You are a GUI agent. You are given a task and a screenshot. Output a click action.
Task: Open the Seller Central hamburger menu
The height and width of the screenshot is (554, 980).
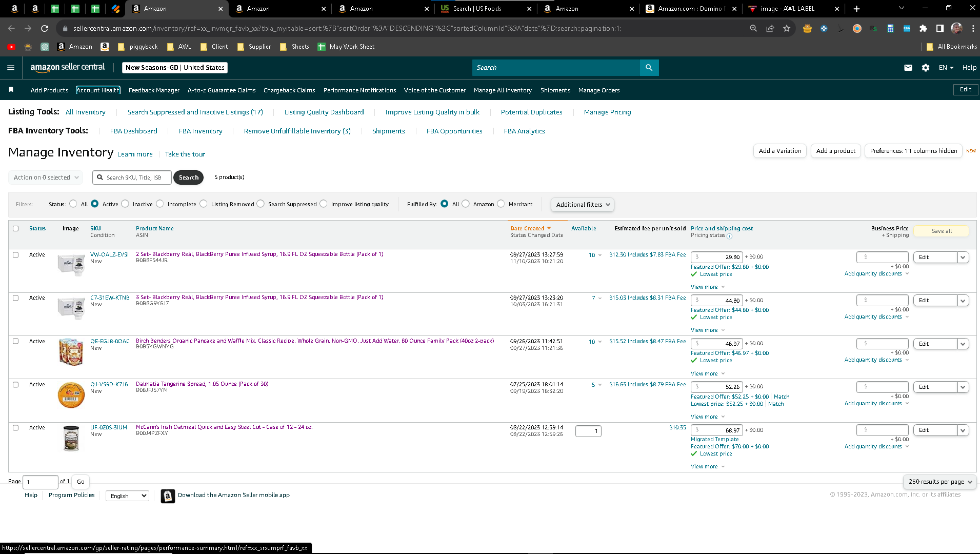(x=11, y=68)
